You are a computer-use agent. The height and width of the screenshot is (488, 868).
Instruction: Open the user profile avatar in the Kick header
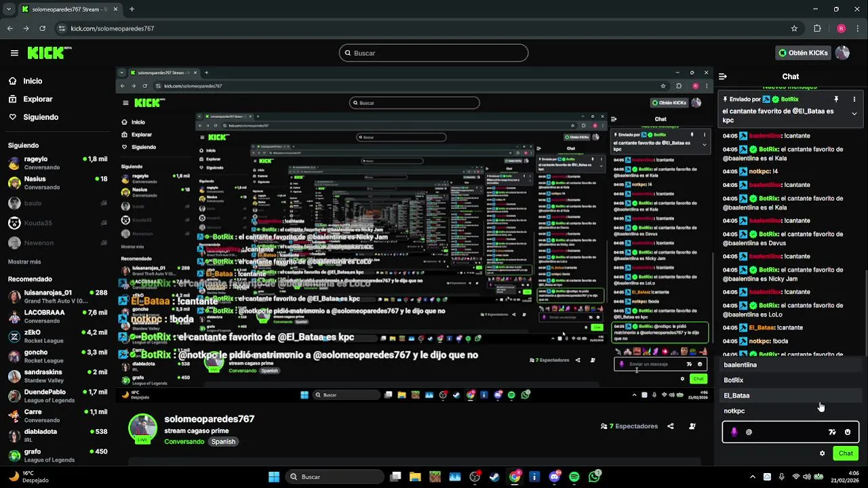click(842, 53)
